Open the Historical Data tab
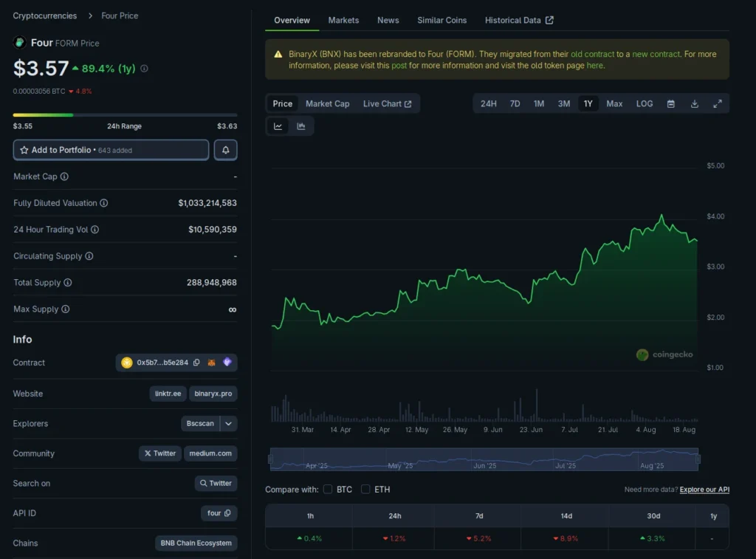 [x=519, y=20]
